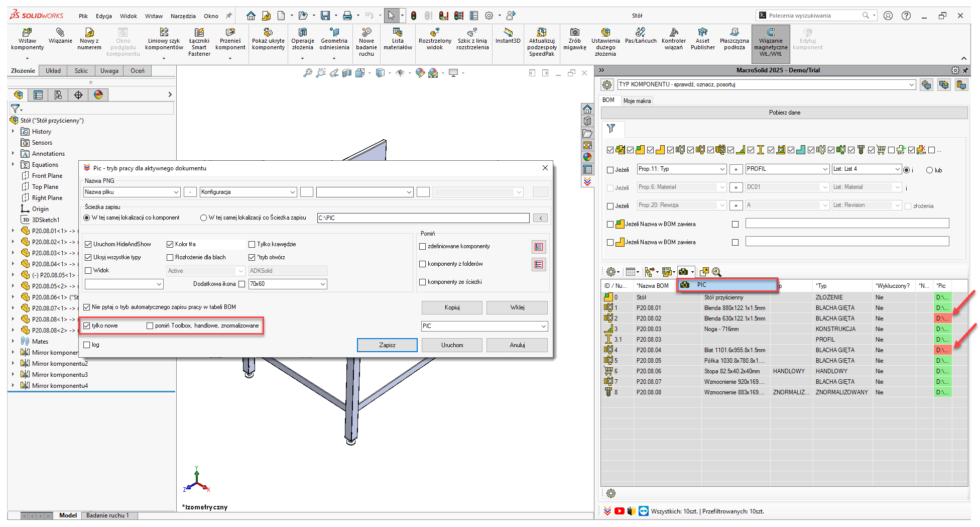Click the Wiązanie paperclip icon
Image resolution: width=980 pixels, height=527 pixels.
tap(60, 33)
